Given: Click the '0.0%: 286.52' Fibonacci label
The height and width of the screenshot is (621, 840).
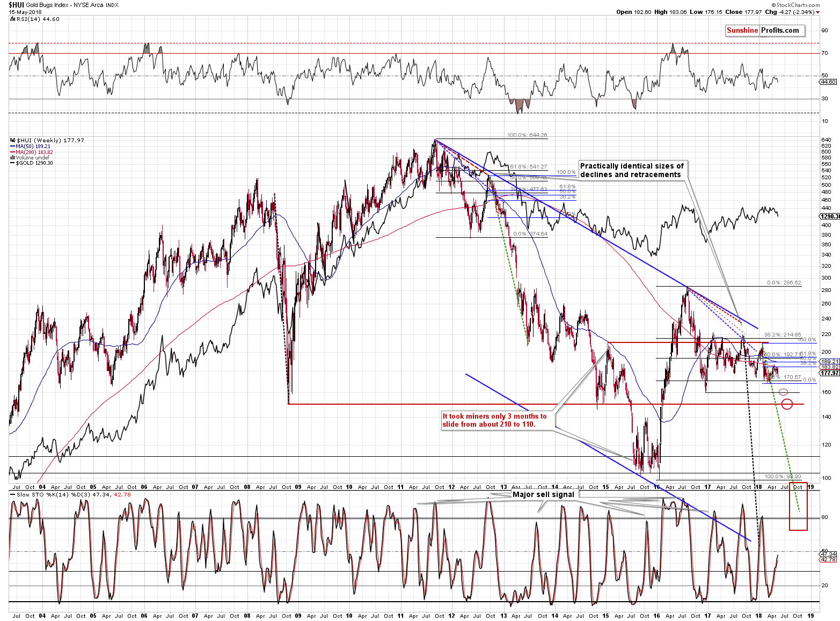Looking at the screenshot, I should coord(784,283).
